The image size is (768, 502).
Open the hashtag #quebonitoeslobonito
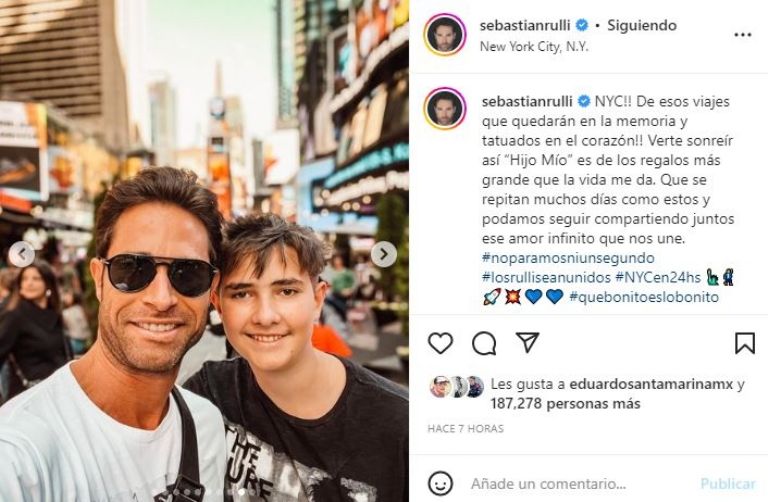click(x=644, y=297)
